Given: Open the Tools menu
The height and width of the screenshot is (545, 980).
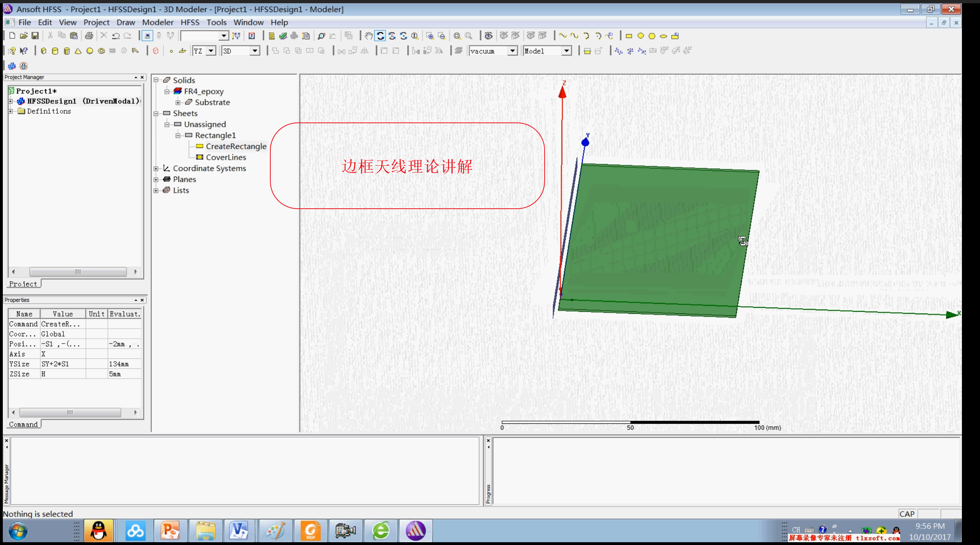Looking at the screenshot, I should [216, 22].
